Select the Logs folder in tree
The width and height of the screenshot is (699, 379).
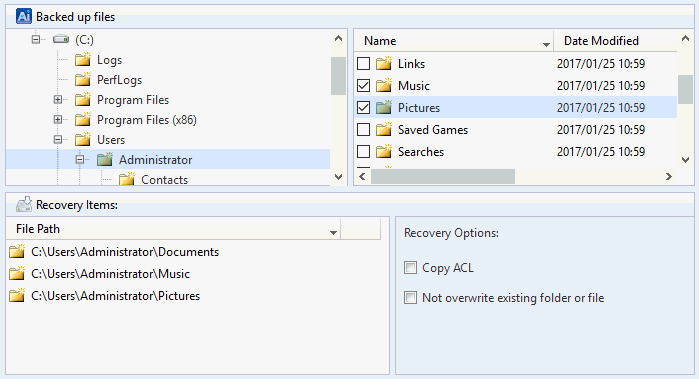point(109,60)
